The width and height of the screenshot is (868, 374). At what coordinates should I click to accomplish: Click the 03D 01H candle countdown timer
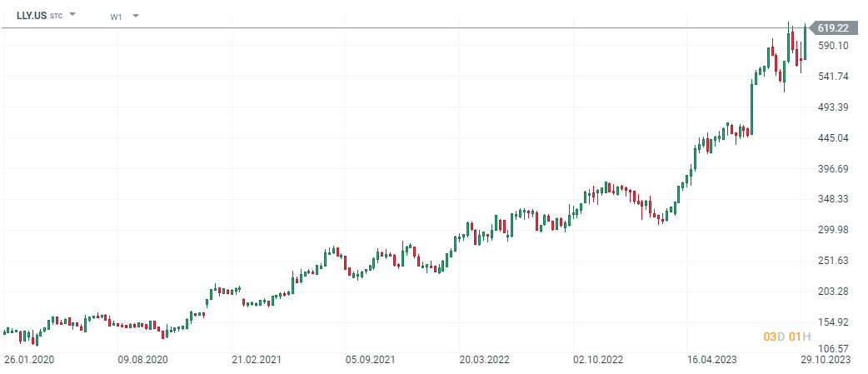pyautogui.click(x=787, y=337)
